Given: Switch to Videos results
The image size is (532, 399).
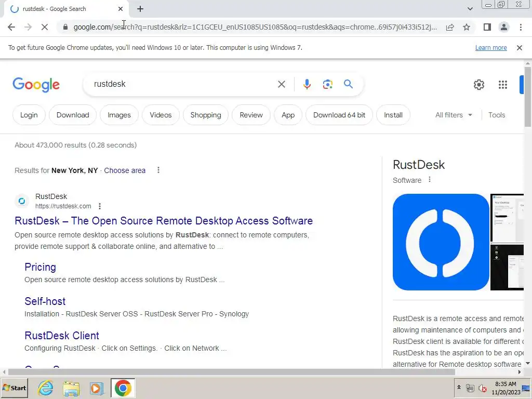Looking at the screenshot, I should pyautogui.click(x=161, y=115).
